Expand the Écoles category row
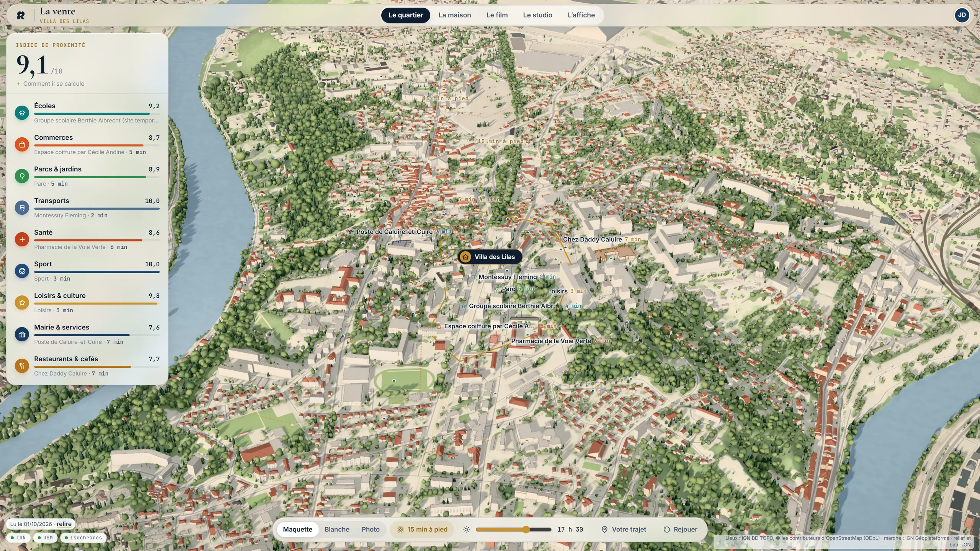This screenshot has width=980, height=551. 87,113
